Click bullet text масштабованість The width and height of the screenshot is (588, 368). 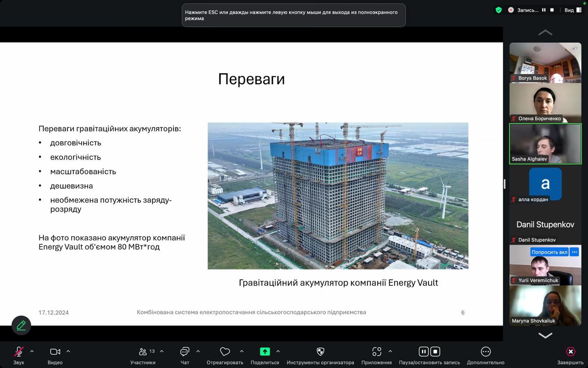pos(83,171)
